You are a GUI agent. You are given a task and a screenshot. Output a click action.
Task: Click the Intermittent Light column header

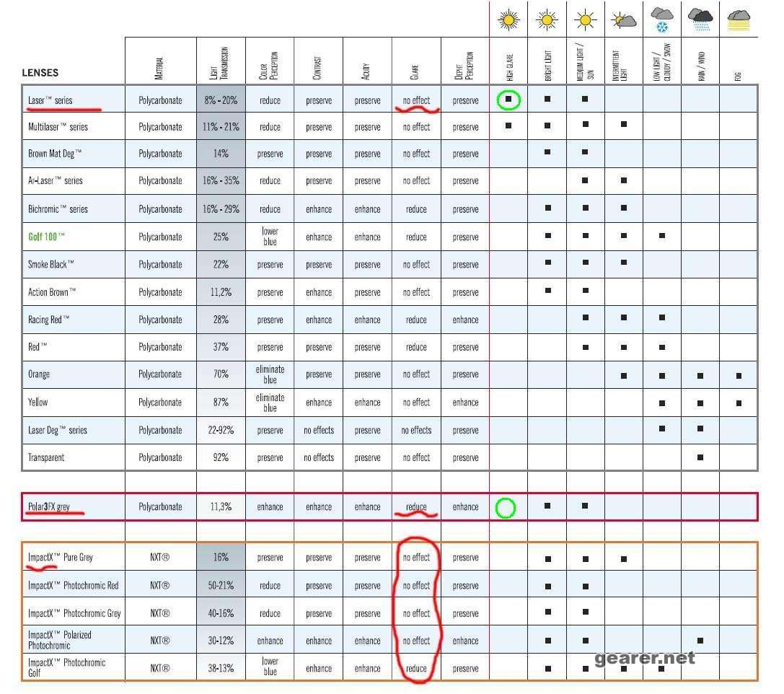pos(620,66)
